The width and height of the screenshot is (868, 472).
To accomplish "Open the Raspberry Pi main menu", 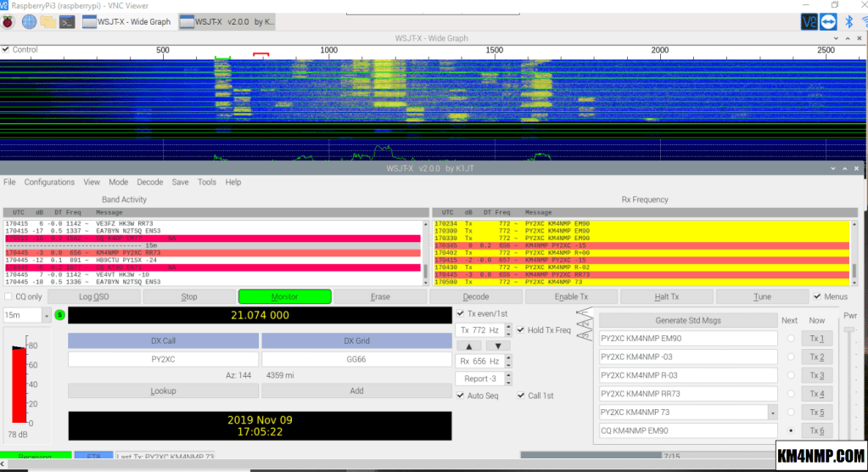I will point(9,21).
